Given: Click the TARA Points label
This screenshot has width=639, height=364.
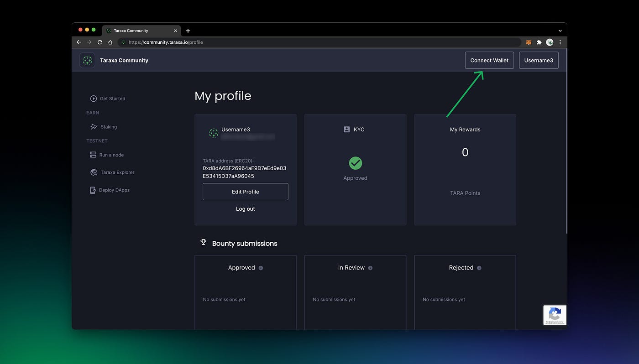Looking at the screenshot, I should pos(465,193).
